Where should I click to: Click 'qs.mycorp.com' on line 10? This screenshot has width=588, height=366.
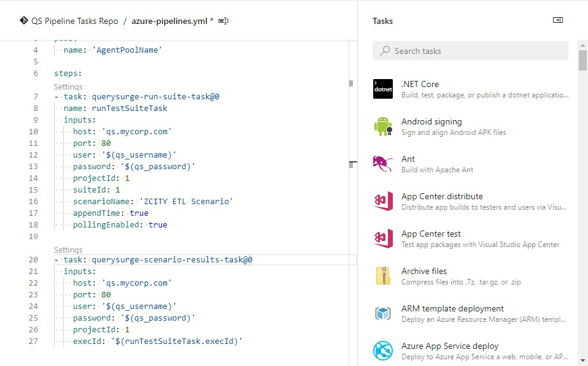pos(136,131)
